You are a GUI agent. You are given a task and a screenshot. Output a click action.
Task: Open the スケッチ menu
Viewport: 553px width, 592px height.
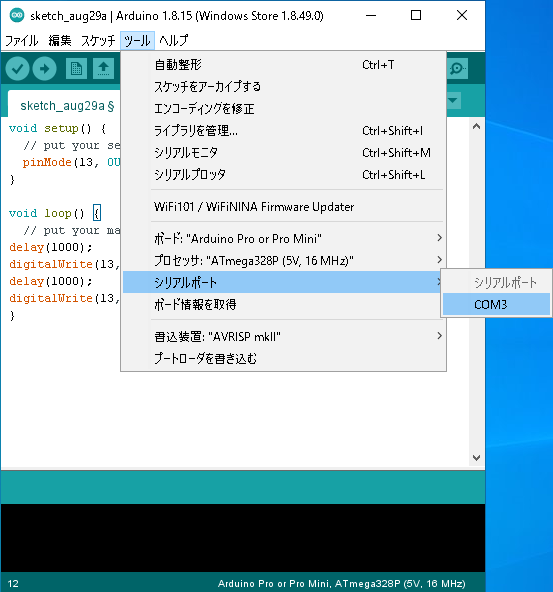tap(98, 40)
